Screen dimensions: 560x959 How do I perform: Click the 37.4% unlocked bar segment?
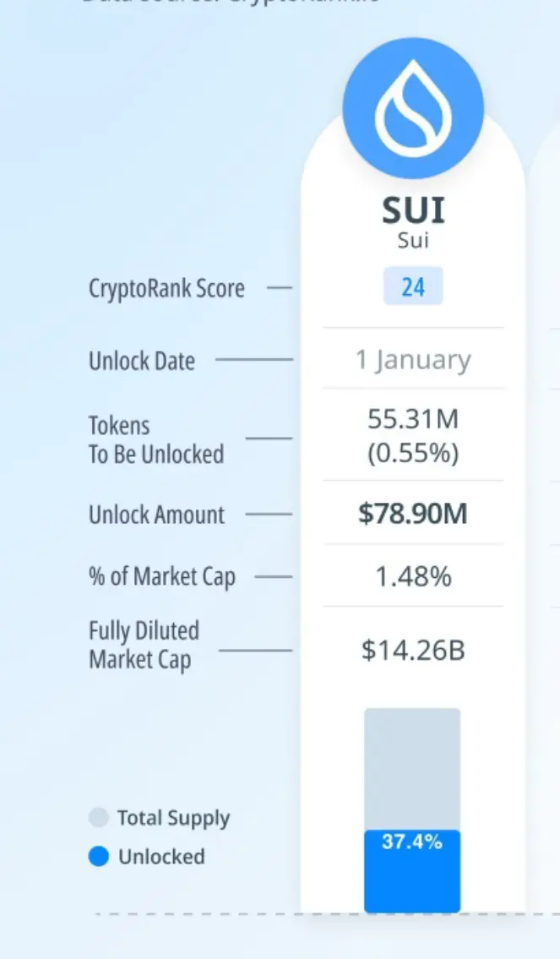point(413,871)
